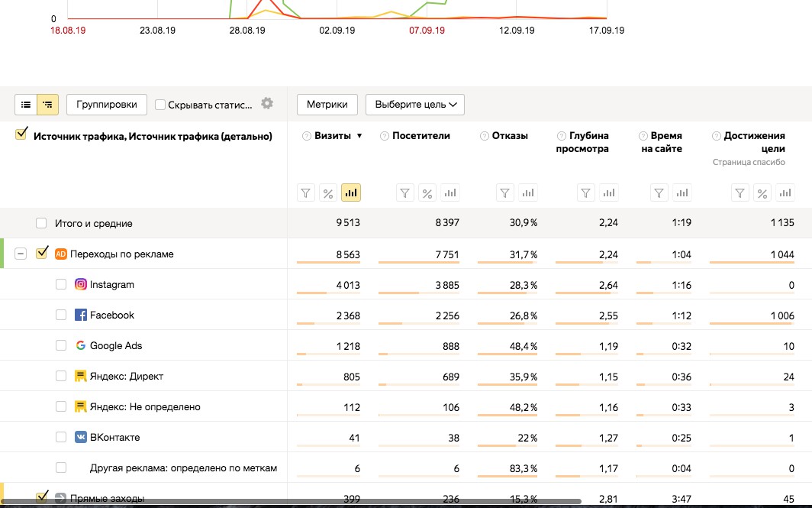Sort by Визиты column arrow

359,136
